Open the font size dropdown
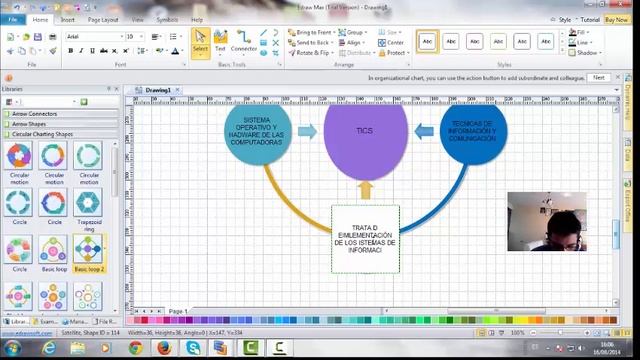The width and height of the screenshot is (640, 360). (x=141, y=37)
